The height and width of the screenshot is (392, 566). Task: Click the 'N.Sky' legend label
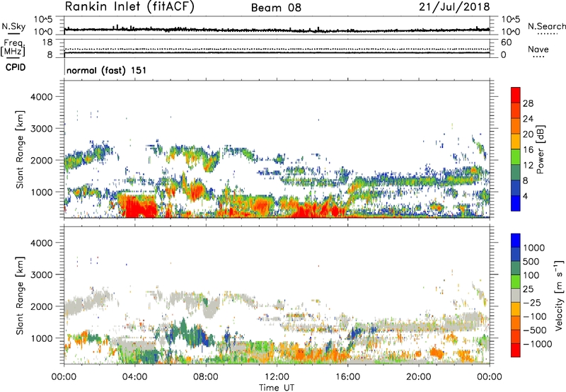click(13, 26)
